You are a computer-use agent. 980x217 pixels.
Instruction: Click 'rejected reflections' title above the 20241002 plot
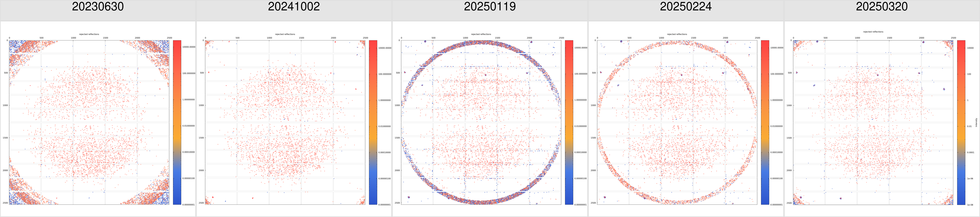[x=285, y=34]
